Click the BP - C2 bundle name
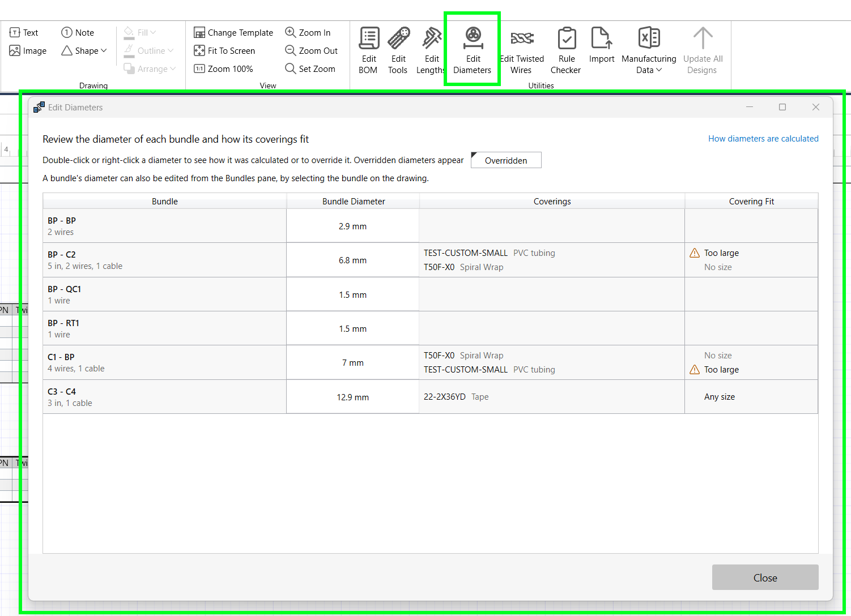This screenshot has width=851, height=616. (62, 254)
